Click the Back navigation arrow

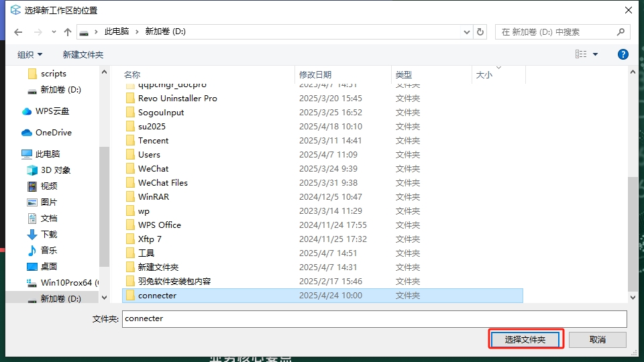pos(17,32)
